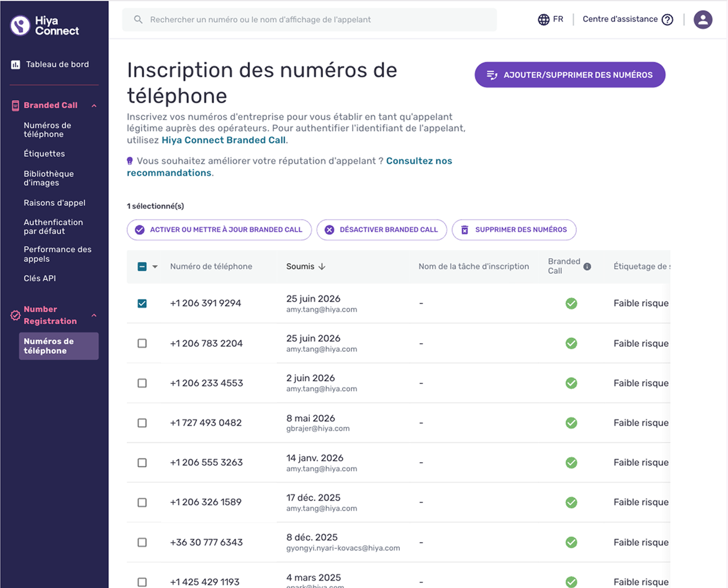The width and height of the screenshot is (728, 588).
Task: Click the Tableau de bord chart icon
Action: point(15,64)
